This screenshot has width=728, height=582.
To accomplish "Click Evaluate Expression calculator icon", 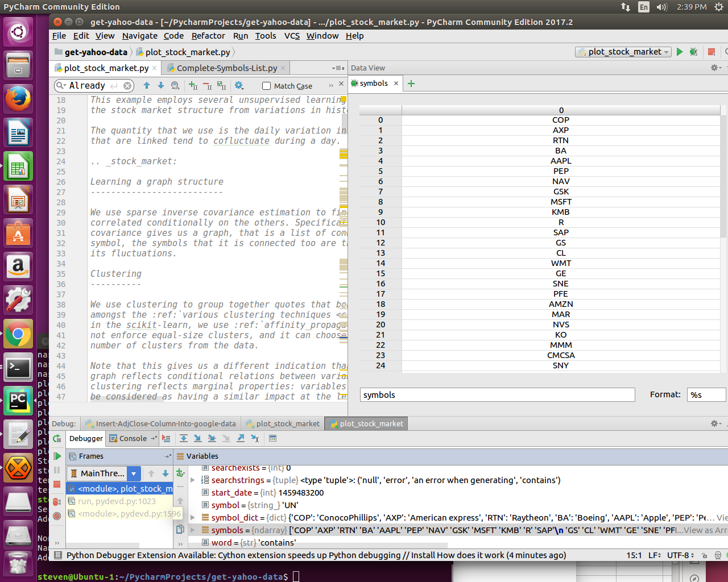I will tap(272, 438).
